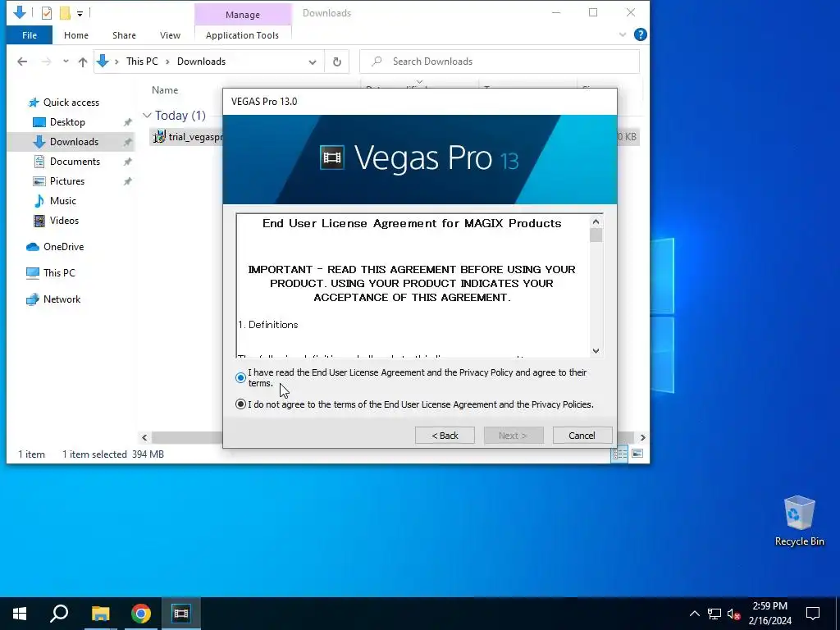Open the taskbar clock and date
This screenshot has height=630, width=840.
770,614
